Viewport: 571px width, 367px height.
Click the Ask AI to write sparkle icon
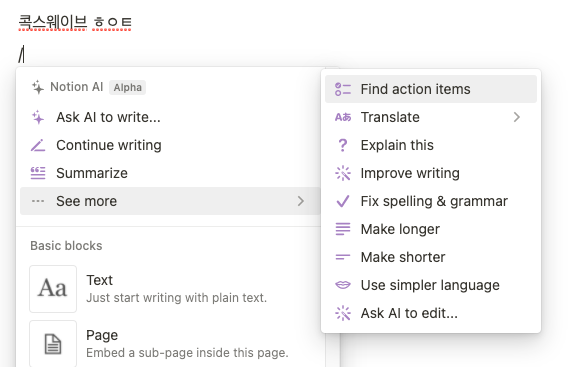(x=38, y=117)
